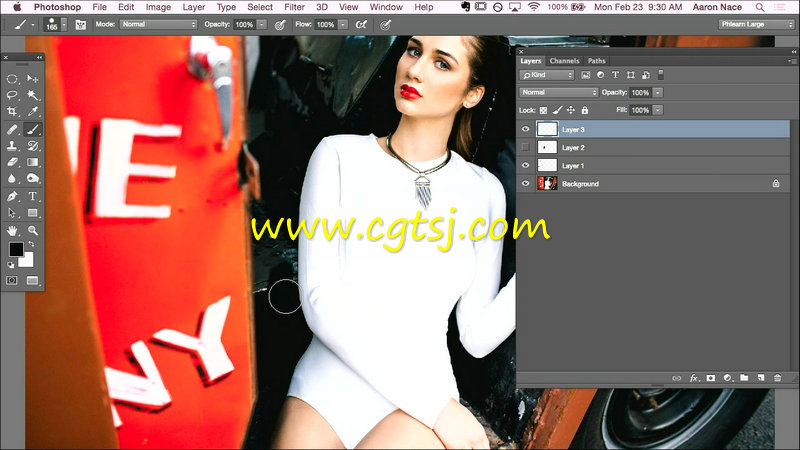This screenshot has width=800, height=450.
Task: Enable airbrush-style build-up
Action: tap(361, 24)
